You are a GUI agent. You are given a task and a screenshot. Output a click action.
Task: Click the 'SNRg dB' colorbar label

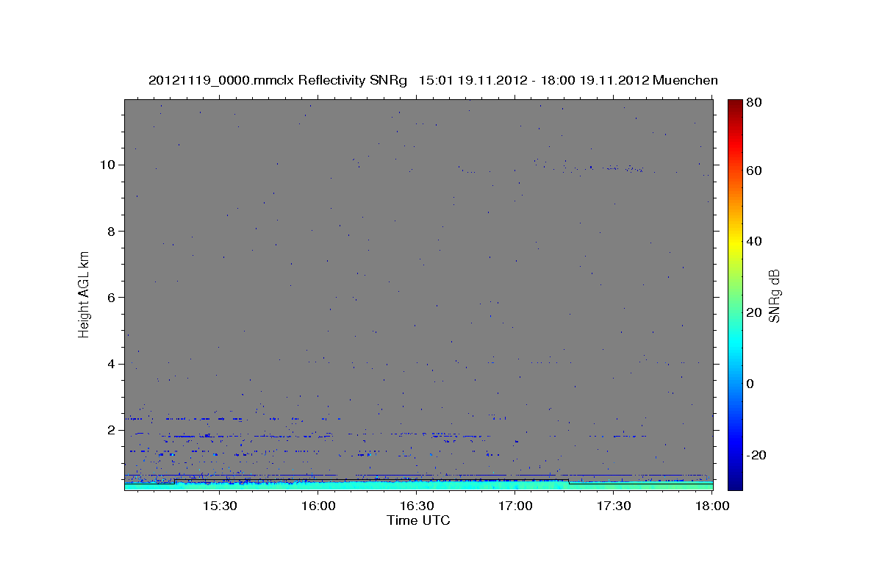(774, 295)
